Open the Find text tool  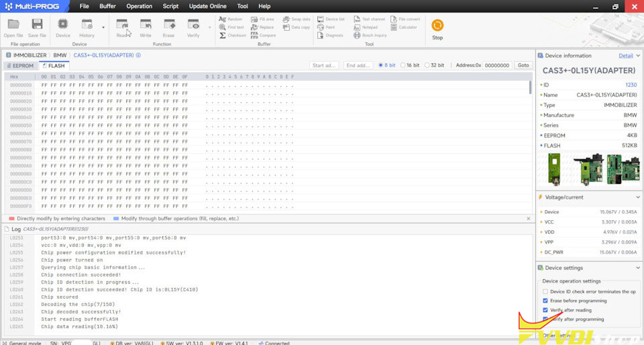[x=231, y=27]
